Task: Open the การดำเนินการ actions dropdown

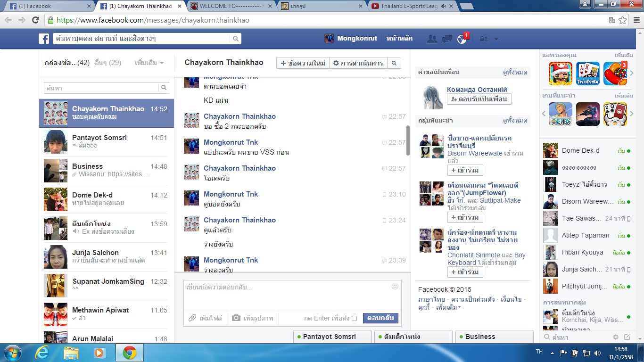Action: pyautogui.click(x=358, y=63)
